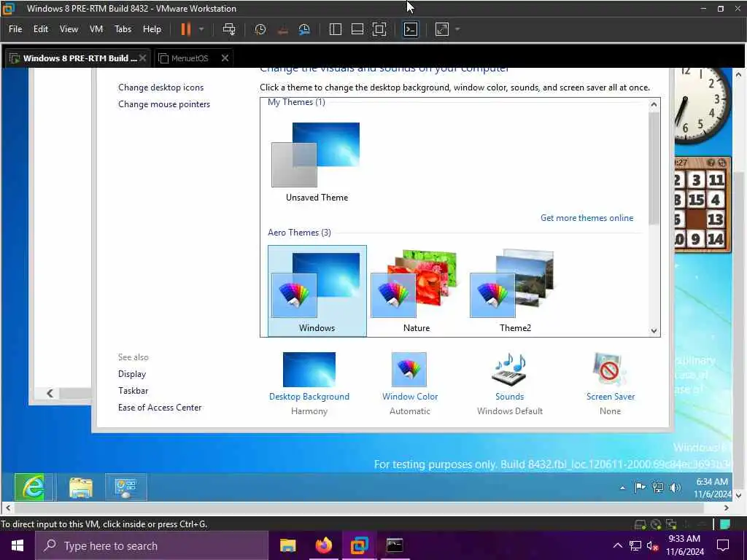Click the Send Ctrl+Alt+Del toolbar icon
747x560 pixels.
point(228,29)
